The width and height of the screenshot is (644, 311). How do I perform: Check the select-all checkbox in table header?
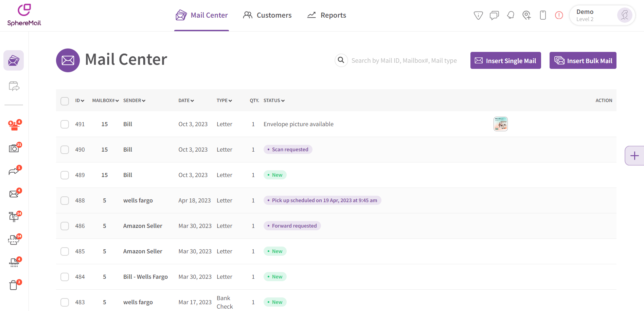pos(65,101)
